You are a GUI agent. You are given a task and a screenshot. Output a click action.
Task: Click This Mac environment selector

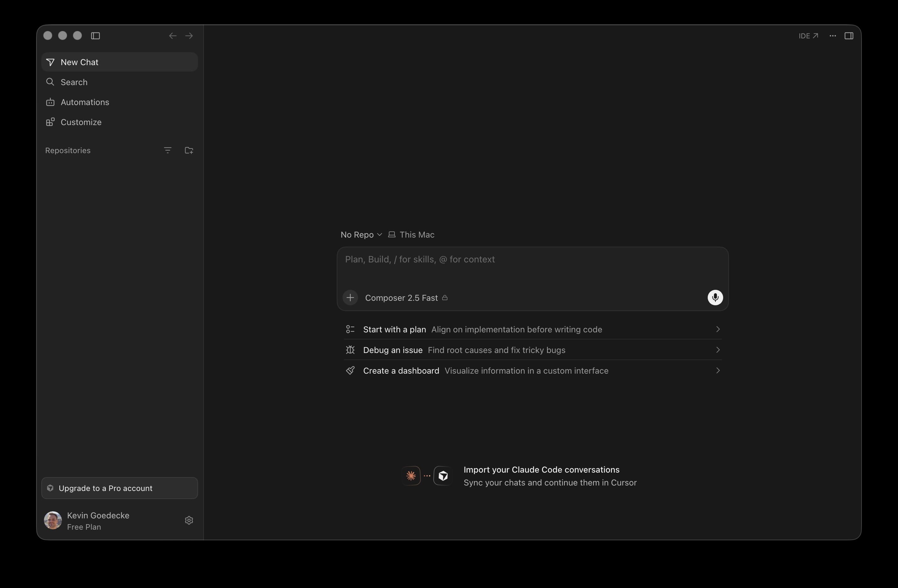pyautogui.click(x=411, y=235)
